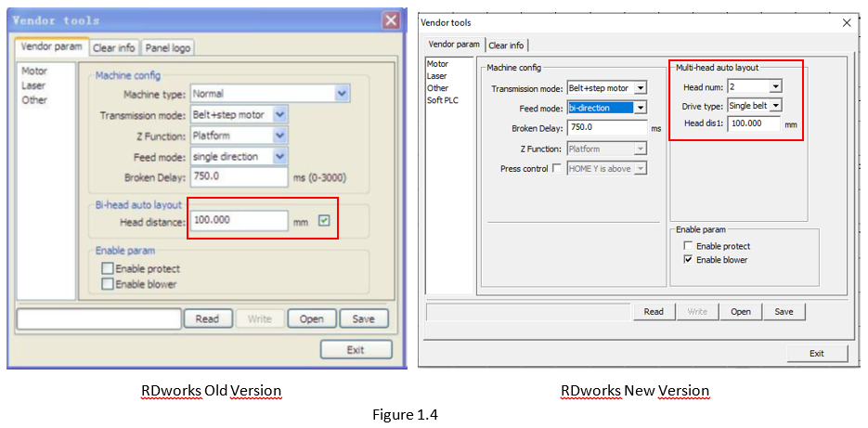Click Read button in old version
The image size is (868, 428).
coord(207,319)
